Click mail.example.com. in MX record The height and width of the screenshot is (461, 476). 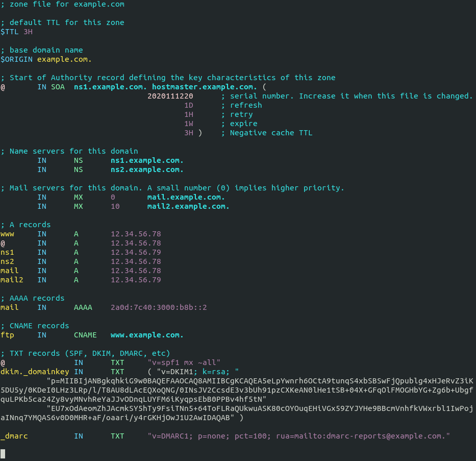pyautogui.click(x=186, y=198)
